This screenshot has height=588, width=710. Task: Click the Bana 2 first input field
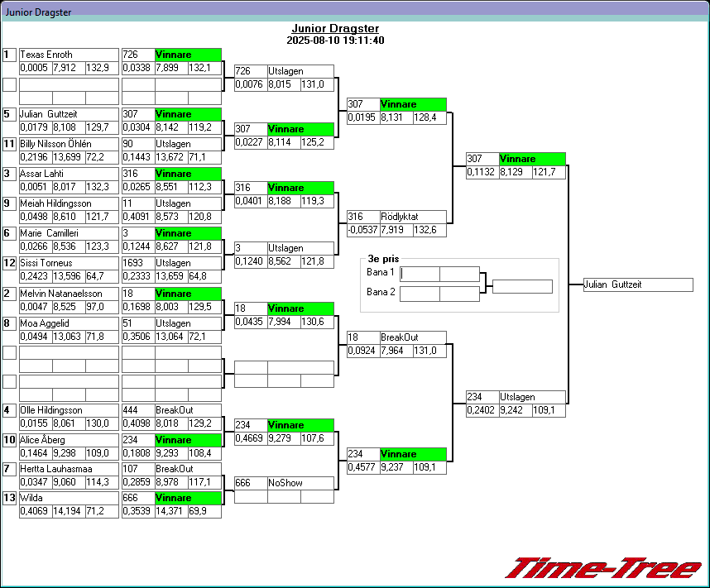pos(420,294)
